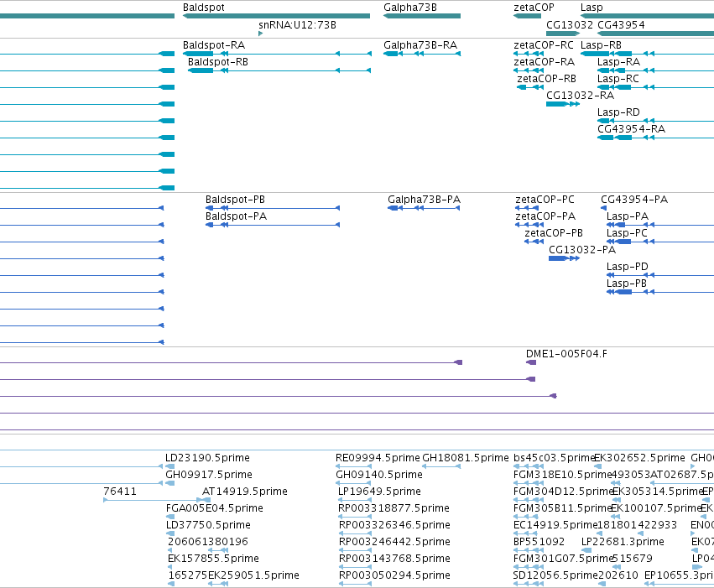Click the RP003246442.5prime EST label
Image resolution: width=714 pixels, height=588 pixels.
pyautogui.click(x=394, y=542)
